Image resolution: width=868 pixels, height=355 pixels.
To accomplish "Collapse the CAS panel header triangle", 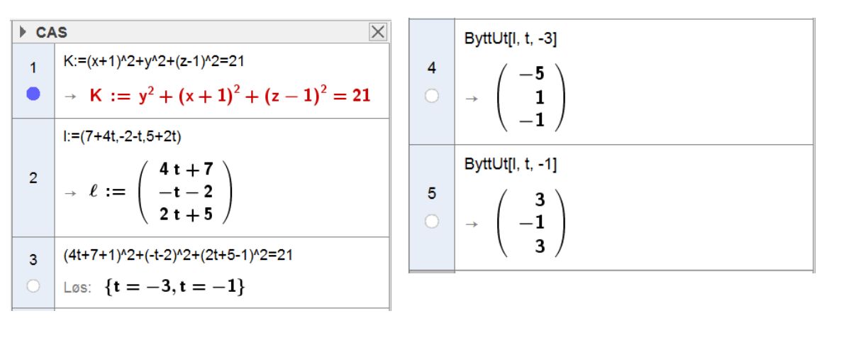I will point(23,32).
